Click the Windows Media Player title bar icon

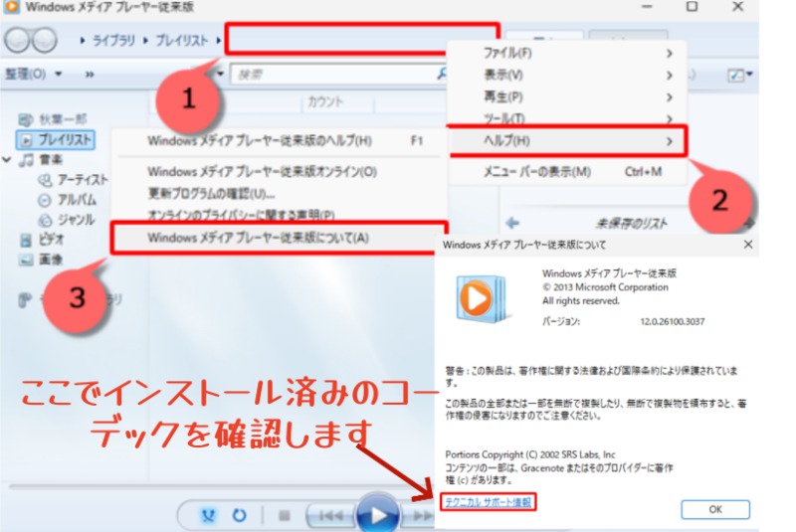(x=11, y=7)
